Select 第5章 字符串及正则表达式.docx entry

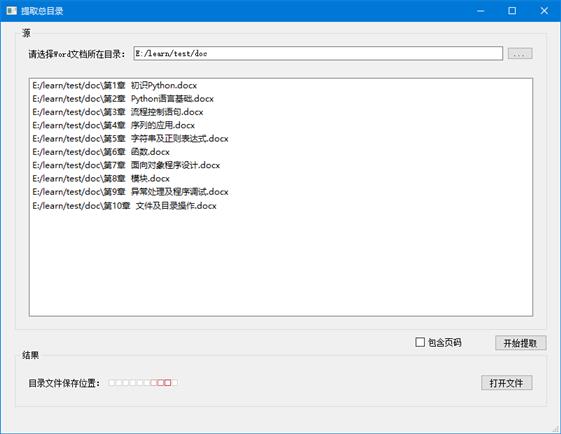(130, 138)
